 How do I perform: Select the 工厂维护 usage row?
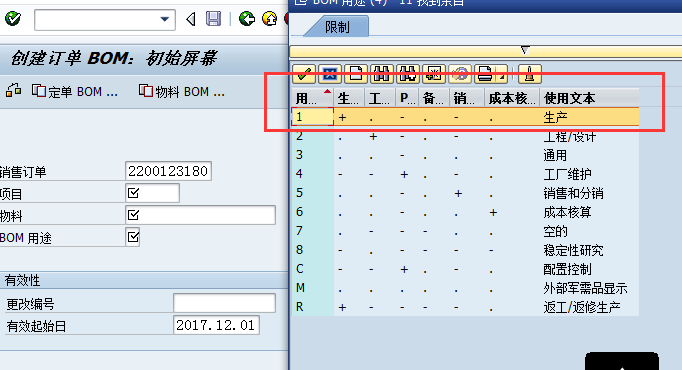pos(465,174)
